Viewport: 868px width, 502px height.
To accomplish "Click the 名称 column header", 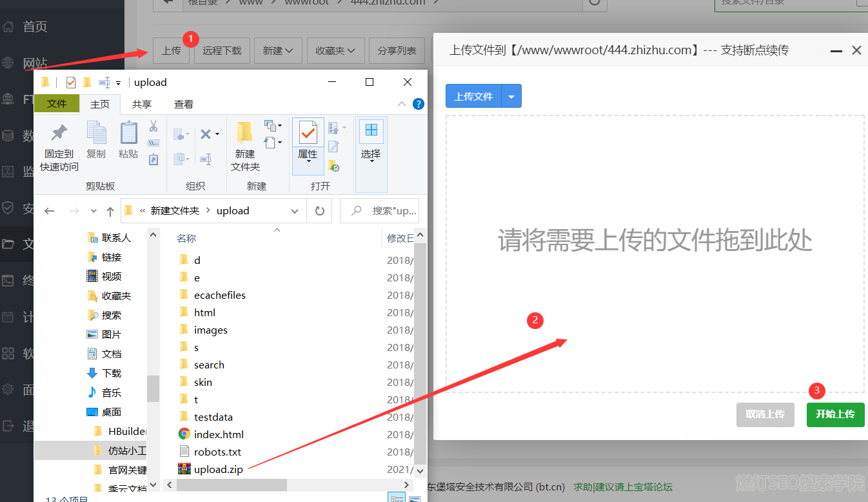I will pyautogui.click(x=186, y=239).
